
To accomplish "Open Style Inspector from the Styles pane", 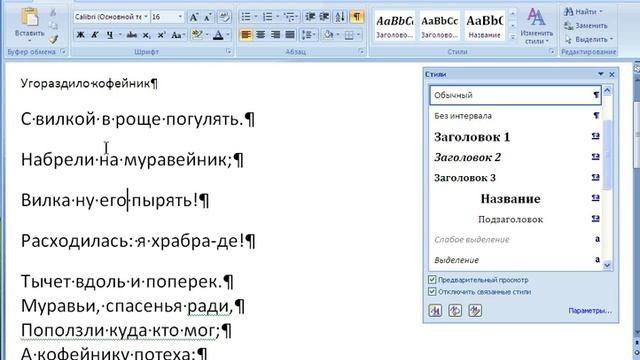I will coord(455,311).
